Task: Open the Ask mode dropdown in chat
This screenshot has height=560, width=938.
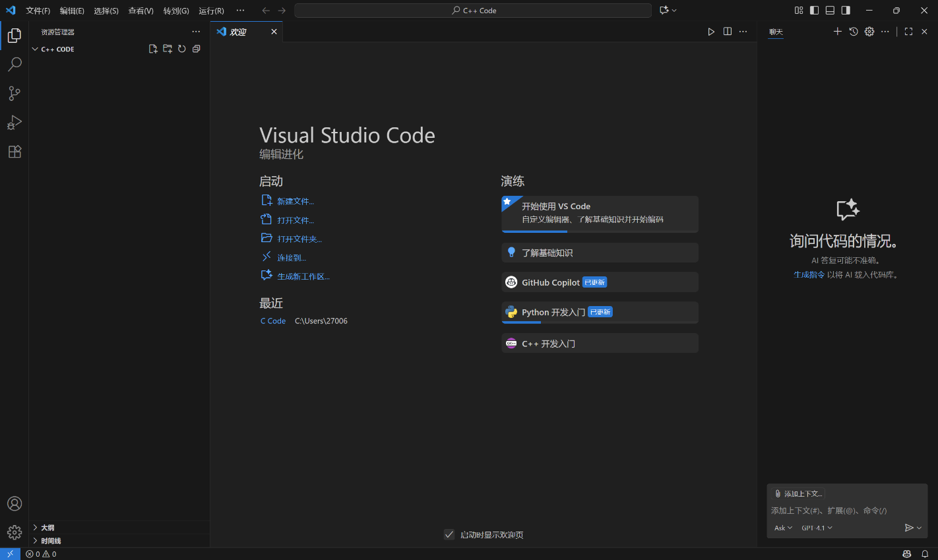Action: [x=783, y=528]
